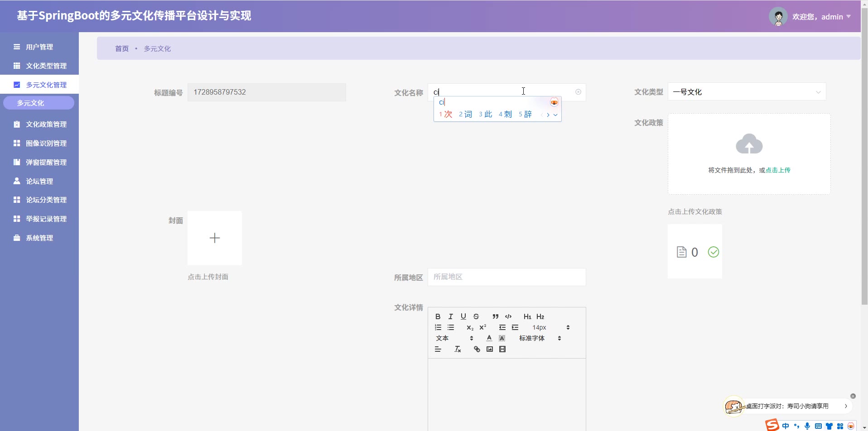The image size is (868, 431).
Task: Toggle bold formatting in the editor
Action: click(x=438, y=316)
